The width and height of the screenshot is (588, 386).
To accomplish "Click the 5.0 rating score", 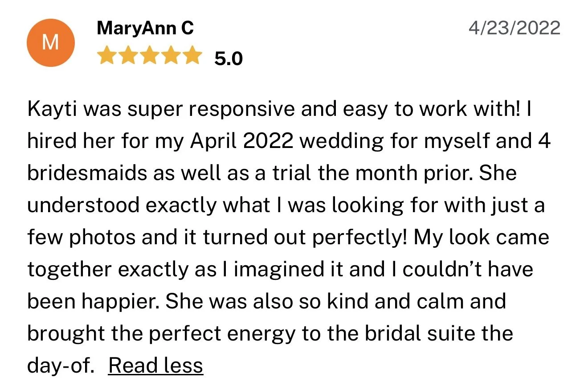I will tap(228, 58).
